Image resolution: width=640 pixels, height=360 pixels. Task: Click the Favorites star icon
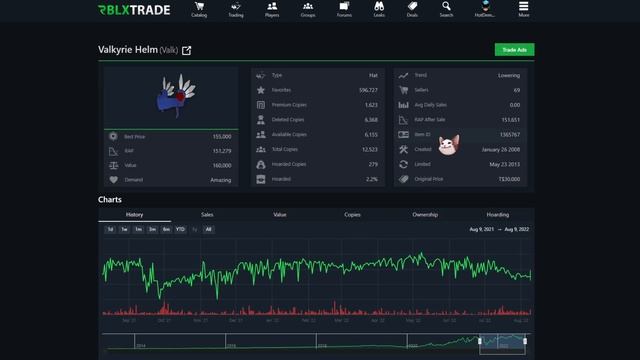tap(261, 90)
